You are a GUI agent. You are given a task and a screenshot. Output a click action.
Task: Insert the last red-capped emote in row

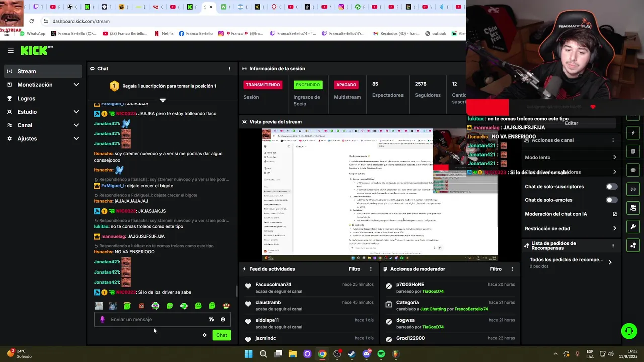click(x=226, y=306)
